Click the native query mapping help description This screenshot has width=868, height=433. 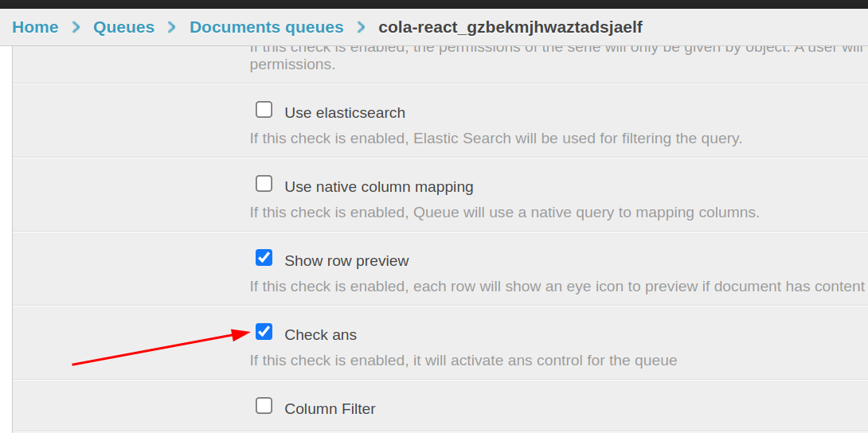[x=504, y=213]
